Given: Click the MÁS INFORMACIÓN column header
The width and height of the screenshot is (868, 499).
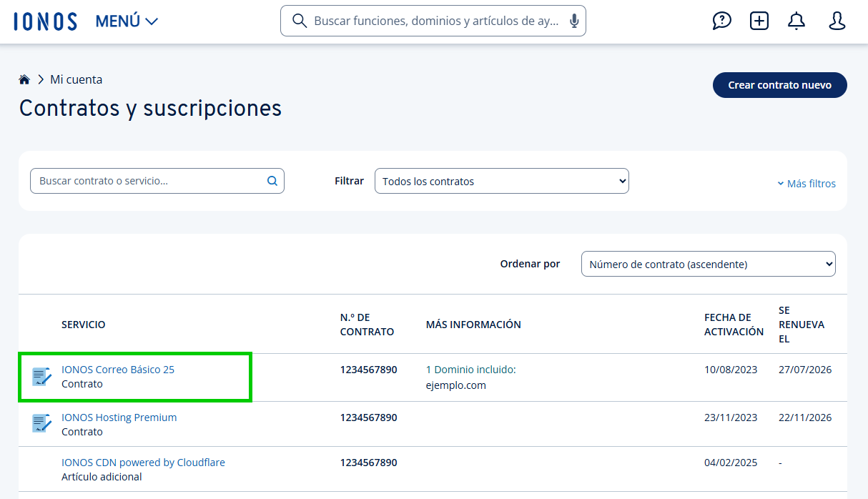Looking at the screenshot, I should click(473, 325).
